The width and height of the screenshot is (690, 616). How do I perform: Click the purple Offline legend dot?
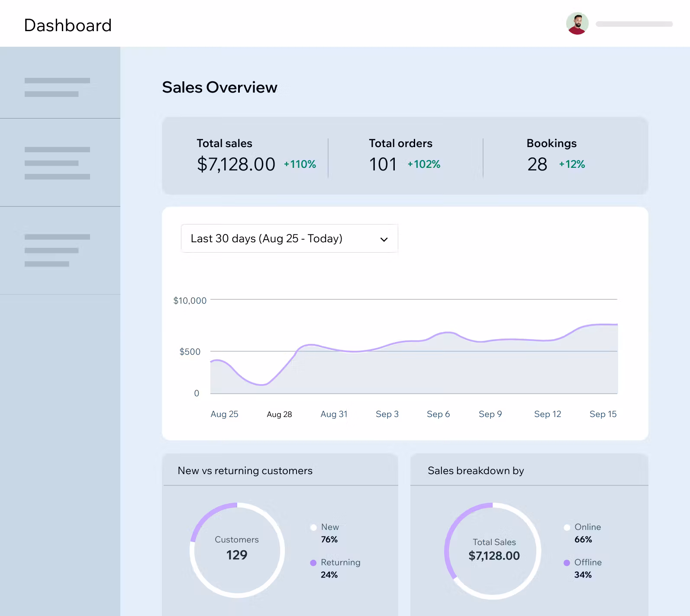click(567, 563)
